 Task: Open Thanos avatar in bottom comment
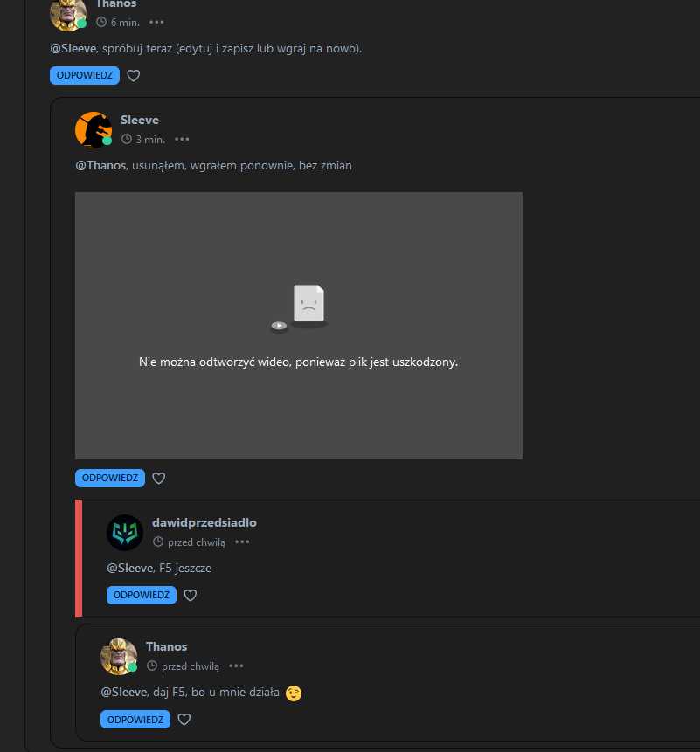tap(119, 657)
